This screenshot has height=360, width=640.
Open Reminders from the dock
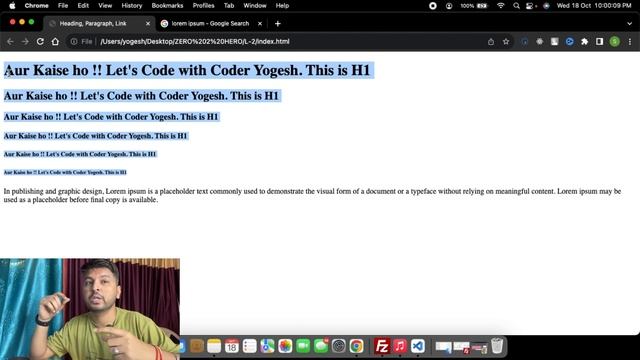coord(249,346)
